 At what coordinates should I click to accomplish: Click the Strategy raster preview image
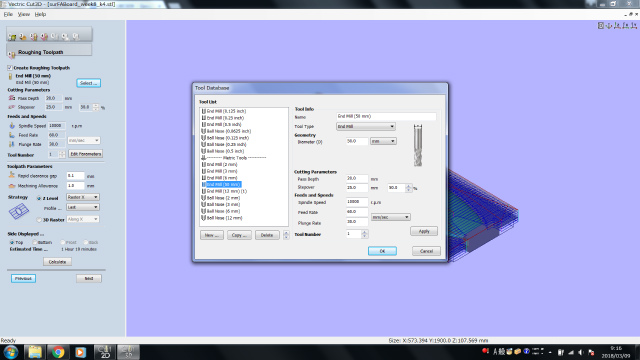pos(19,211)
